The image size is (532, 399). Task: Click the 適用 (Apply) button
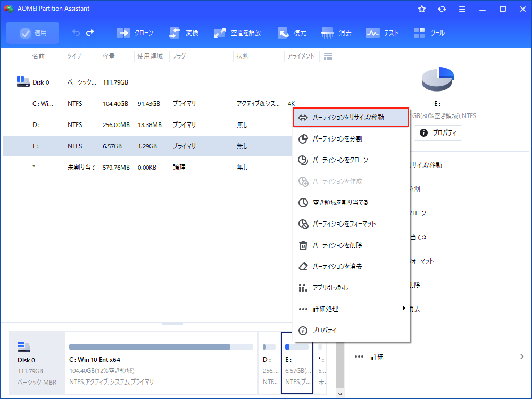[33, 33]
